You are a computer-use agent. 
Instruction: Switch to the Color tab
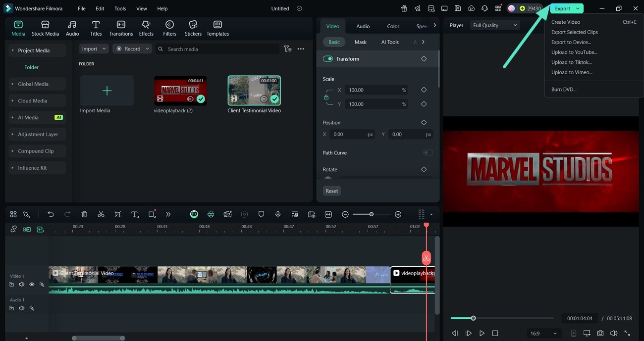393,26
